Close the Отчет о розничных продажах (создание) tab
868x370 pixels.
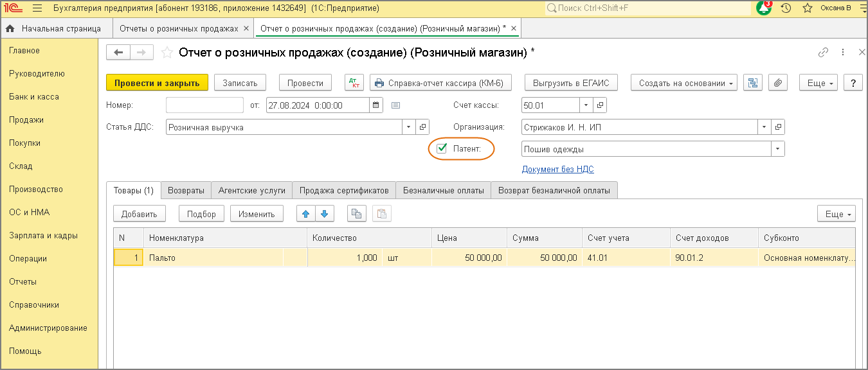(x=513, y=29)
